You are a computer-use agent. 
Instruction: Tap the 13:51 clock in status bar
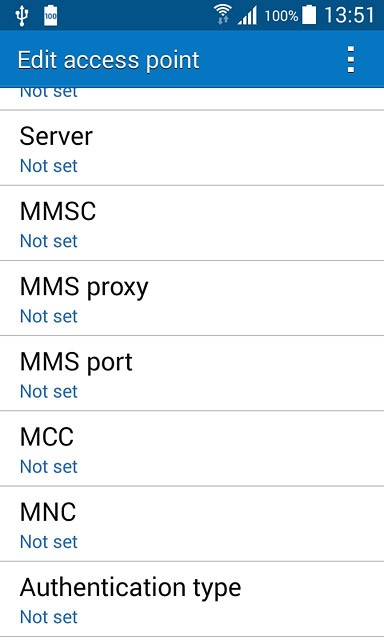349,16
